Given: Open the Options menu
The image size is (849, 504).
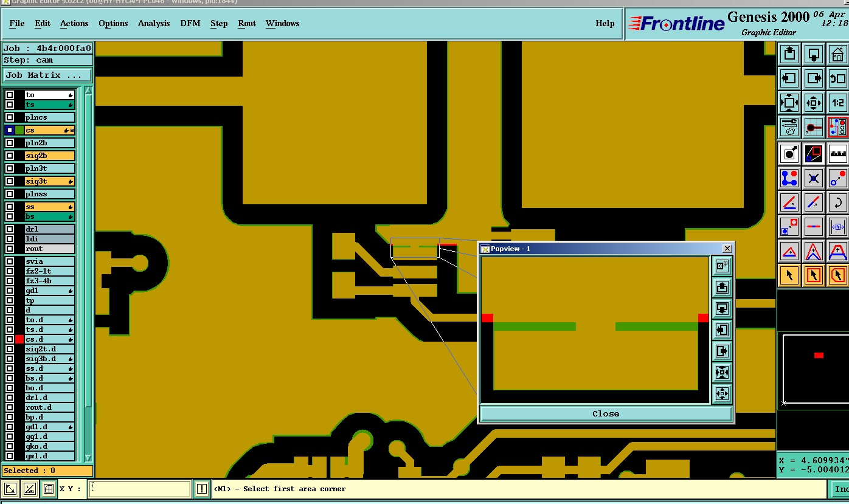Looking at the screenshot, I should [113, 23].
